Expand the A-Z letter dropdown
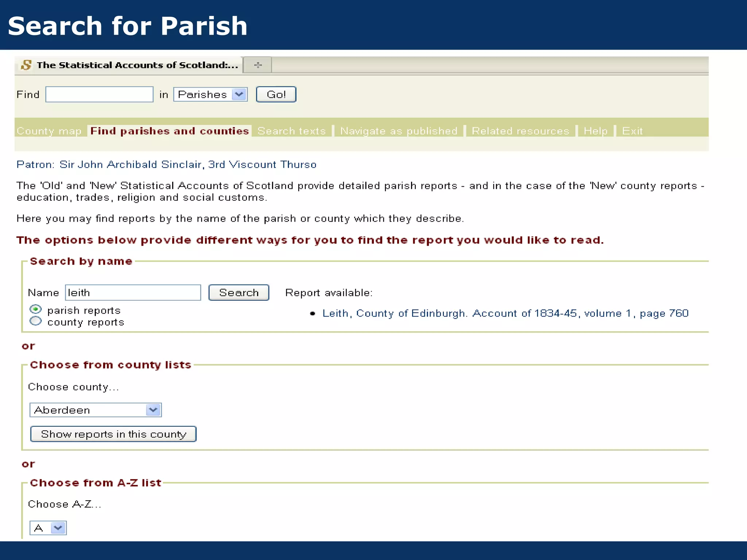This screenshot has width=747, height=560. (x=48, y=528)
